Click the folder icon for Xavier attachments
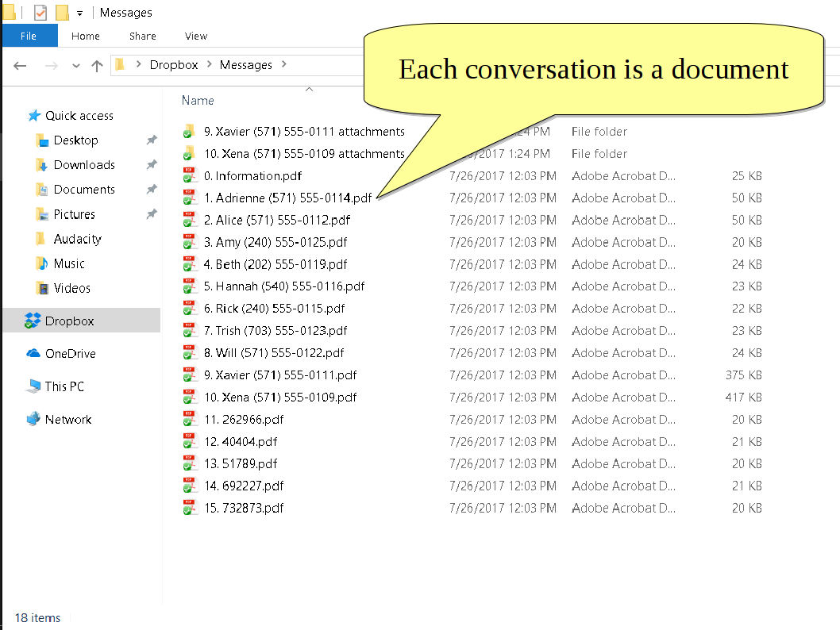This screenshot has height=630, width=840. tap(189, 131)
